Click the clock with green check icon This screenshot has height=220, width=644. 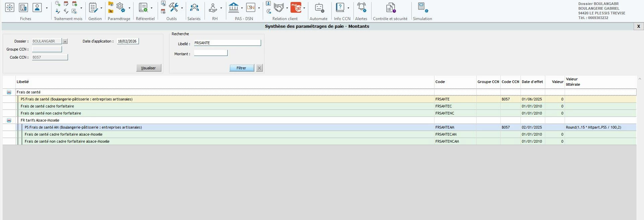click(x=58, y=4)
